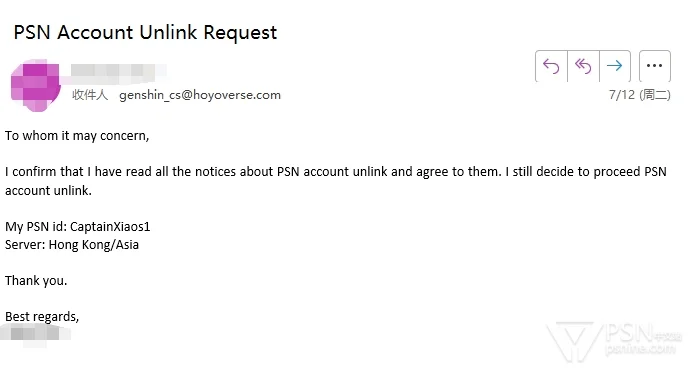
Task: Click the 'Thank you.' line
Action: [36, 281]
